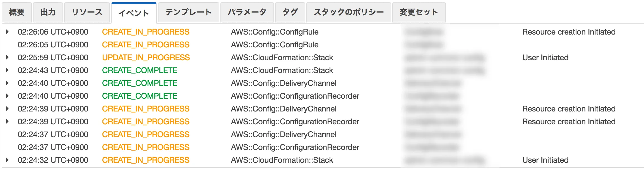The image size is (644, 170).
Task: Expand the 02:24:43 CREATE_COMPLETE stack event
Action: (7, 70)
